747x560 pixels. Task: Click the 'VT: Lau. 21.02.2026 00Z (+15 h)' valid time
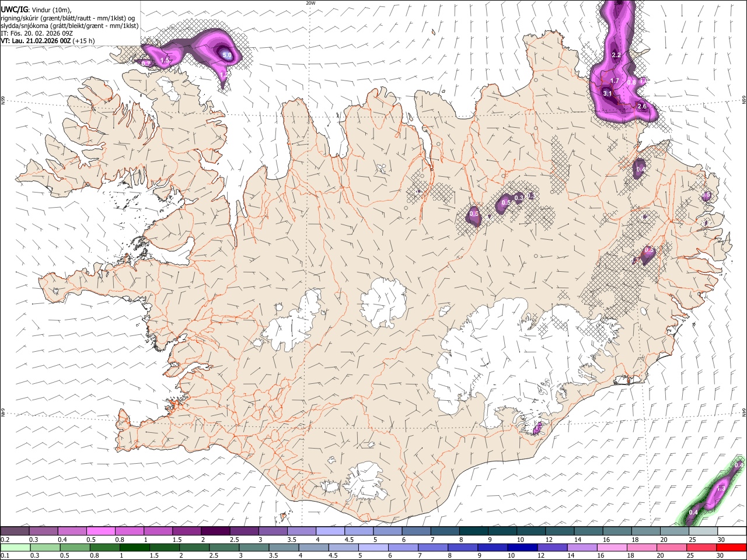tap(48, 41)
